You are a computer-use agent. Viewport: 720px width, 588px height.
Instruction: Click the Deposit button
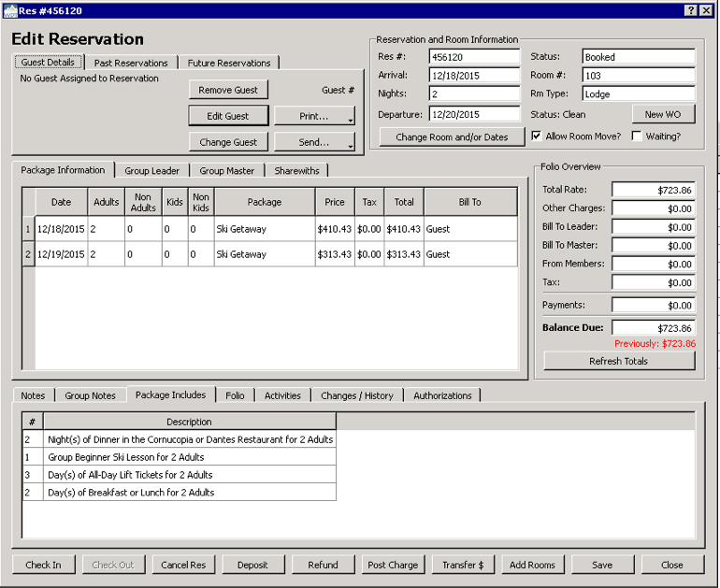(x=253, y=565)
